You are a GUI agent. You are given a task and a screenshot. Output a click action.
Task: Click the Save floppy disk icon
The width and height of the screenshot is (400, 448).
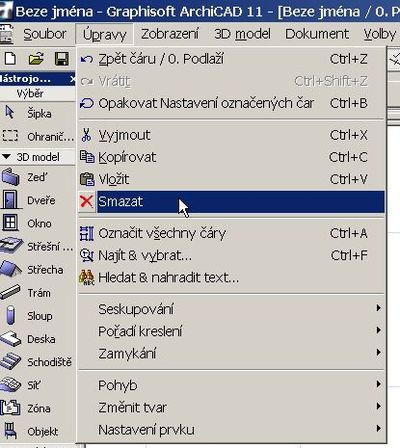pos(62,59)
